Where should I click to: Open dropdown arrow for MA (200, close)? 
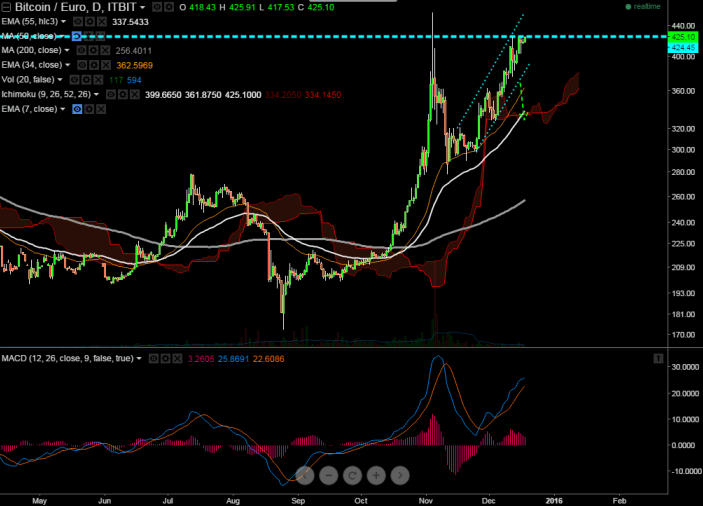[x=67, y=51]
